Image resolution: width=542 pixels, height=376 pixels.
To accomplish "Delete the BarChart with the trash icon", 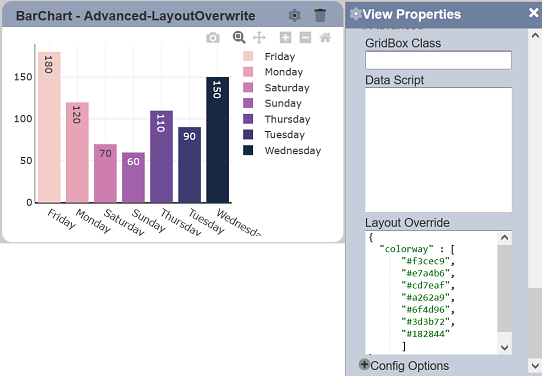I will pyautogui.click(x=320, y=16).
